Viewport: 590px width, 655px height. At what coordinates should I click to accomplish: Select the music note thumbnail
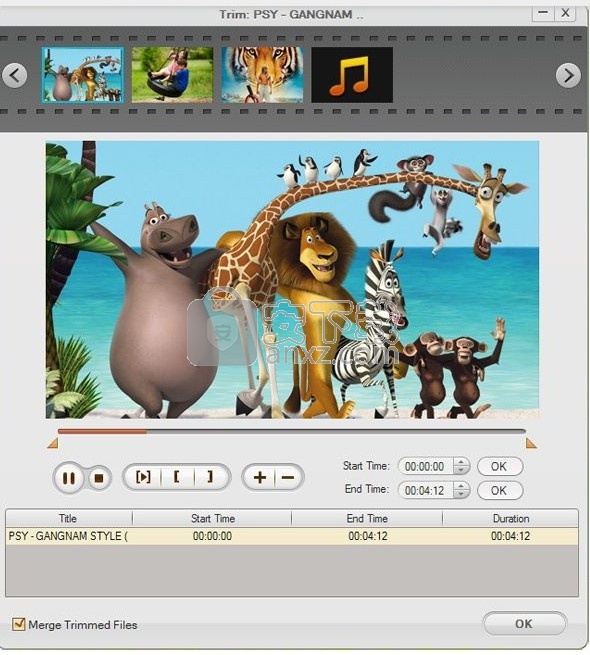tap(352, 75)
